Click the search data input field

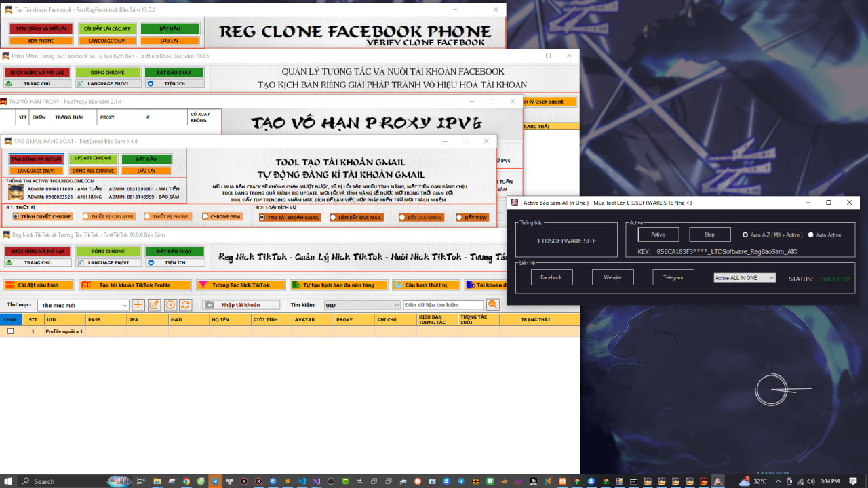pos(443,306)
